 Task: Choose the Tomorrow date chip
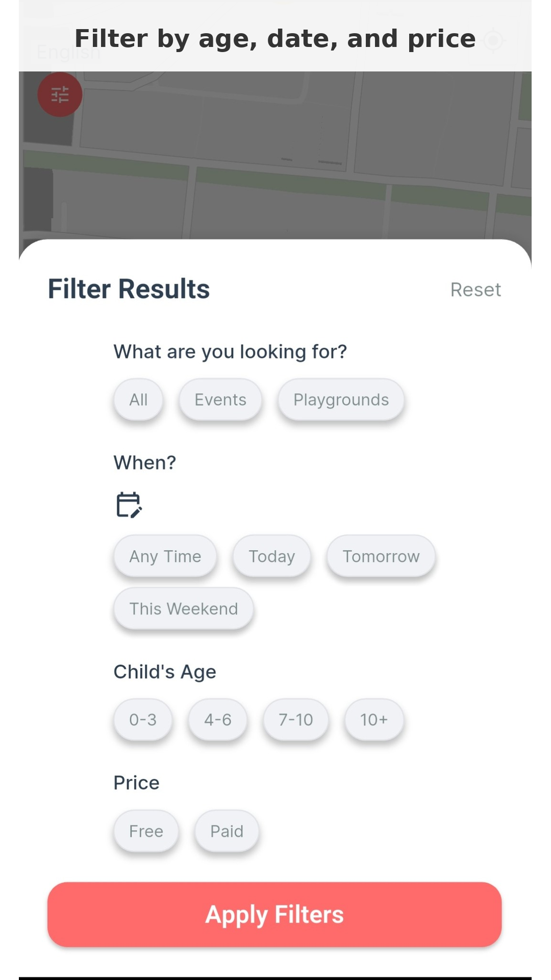coord(381,556)
